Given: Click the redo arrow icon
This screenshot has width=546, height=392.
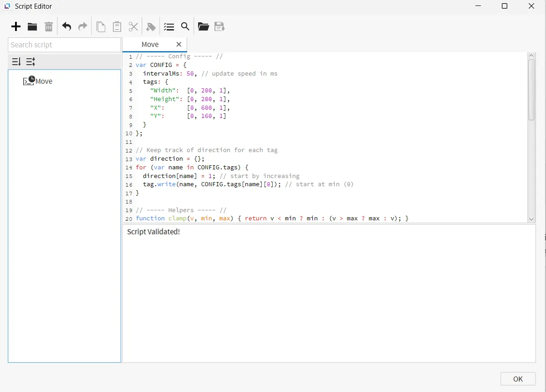Looking at the screenshot, I should (82, 27).
